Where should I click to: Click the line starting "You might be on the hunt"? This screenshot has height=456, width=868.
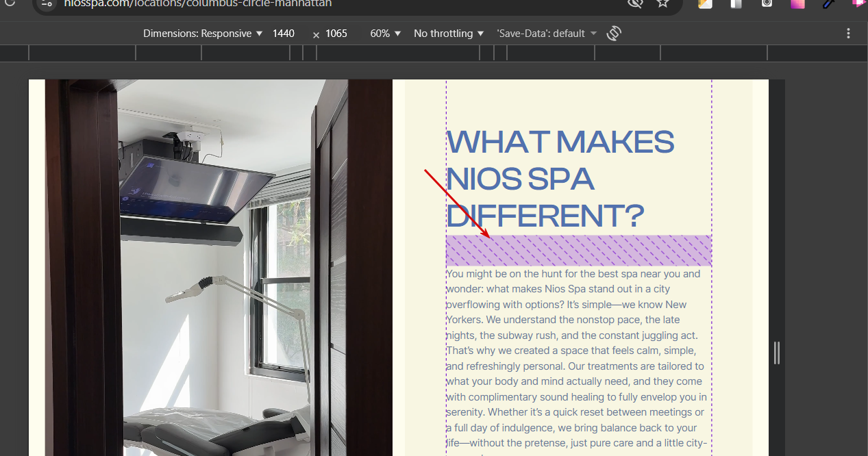click(x=573, y=274)
